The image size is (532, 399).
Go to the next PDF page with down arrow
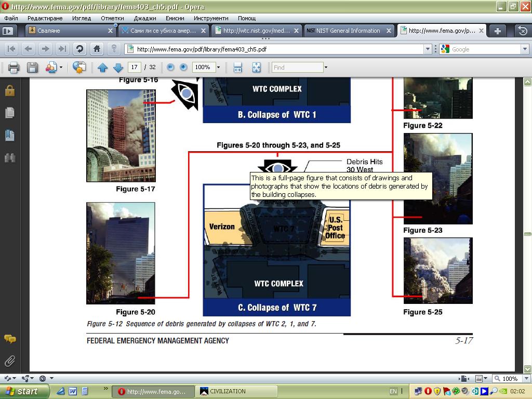(118, 68)
